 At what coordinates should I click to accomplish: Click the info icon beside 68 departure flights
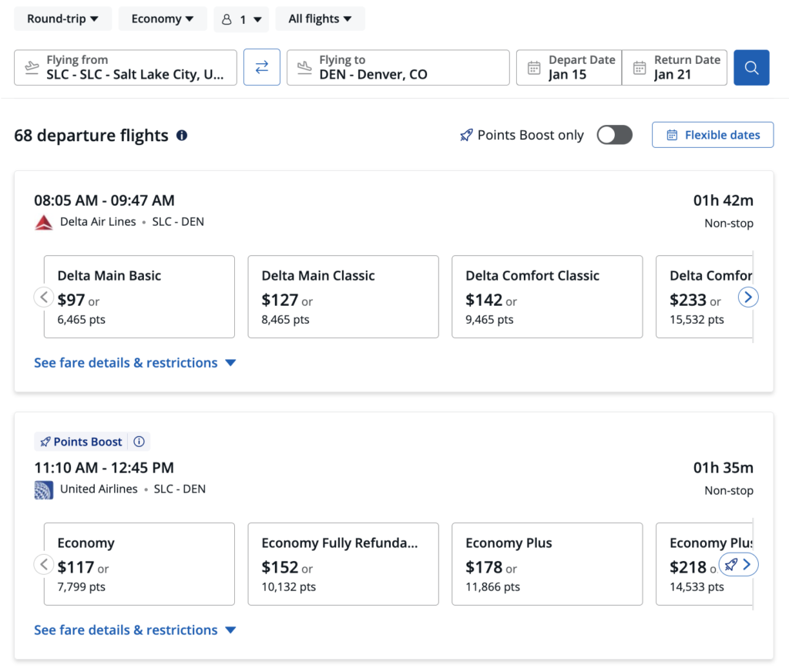(x=180, y=135)
